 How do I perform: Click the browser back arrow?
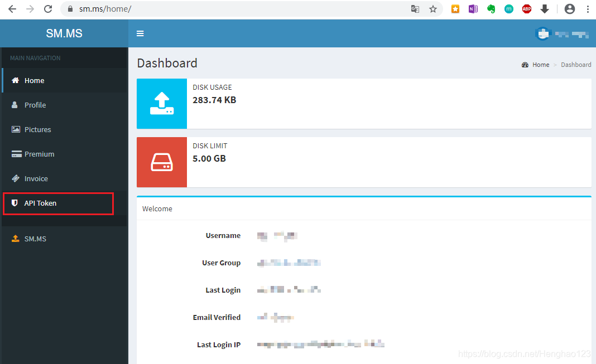[x=12, y=9]
